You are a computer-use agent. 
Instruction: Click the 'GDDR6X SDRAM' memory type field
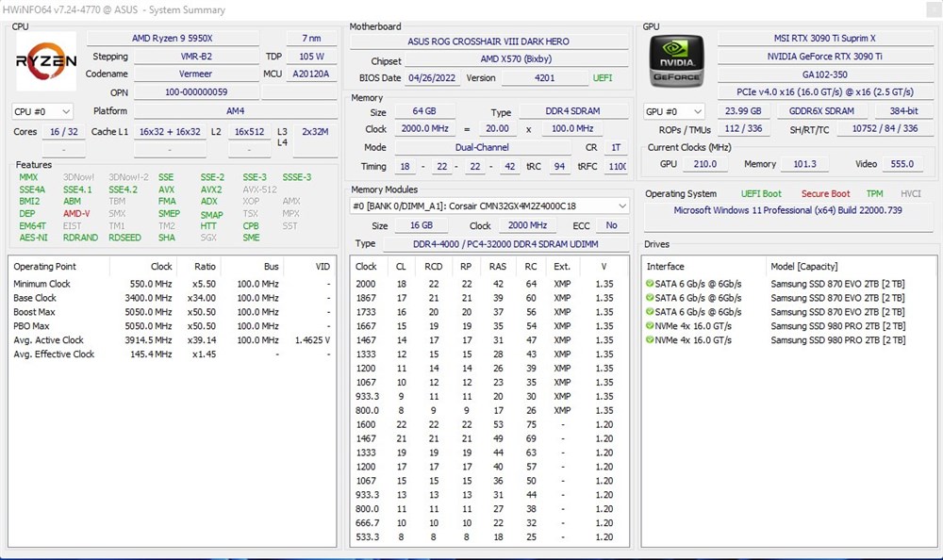821,110
